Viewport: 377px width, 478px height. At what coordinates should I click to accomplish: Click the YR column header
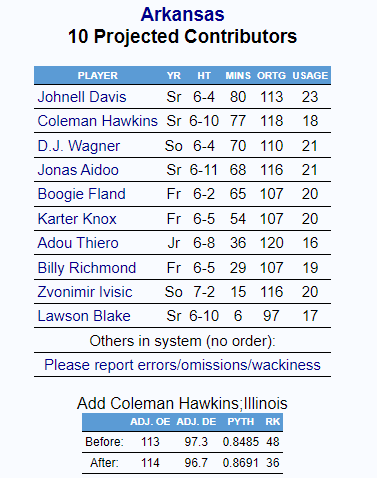tap(174, 76)
